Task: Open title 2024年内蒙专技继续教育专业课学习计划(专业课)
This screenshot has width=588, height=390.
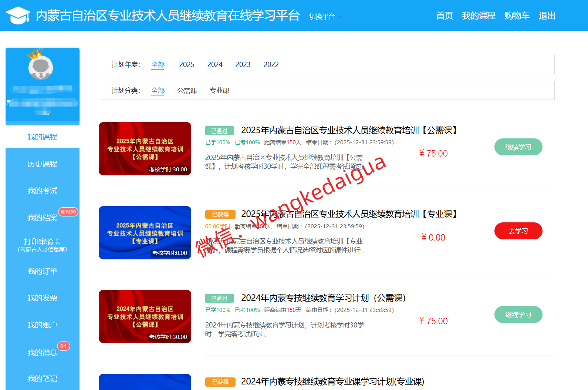Action: (x=332, y=381)
